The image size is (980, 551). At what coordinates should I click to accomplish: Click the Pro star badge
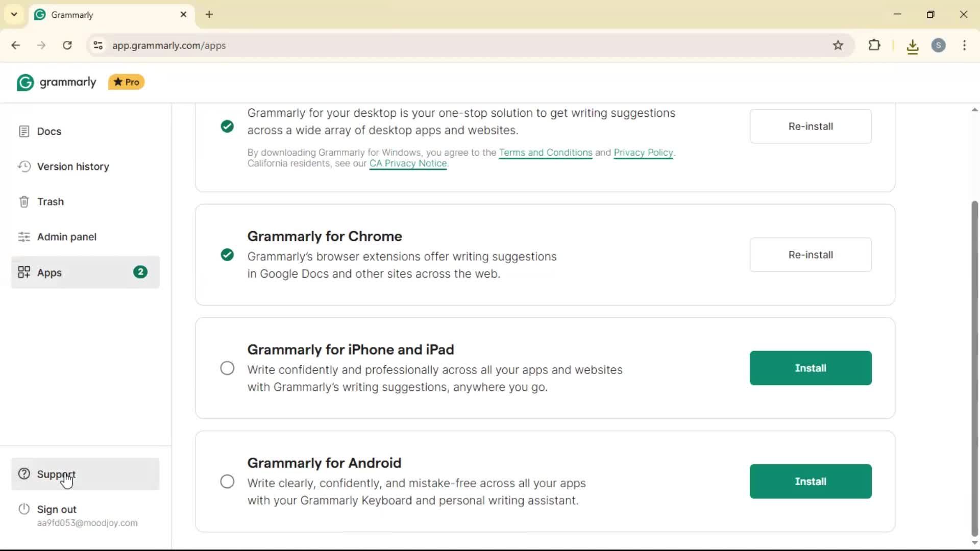126,82
